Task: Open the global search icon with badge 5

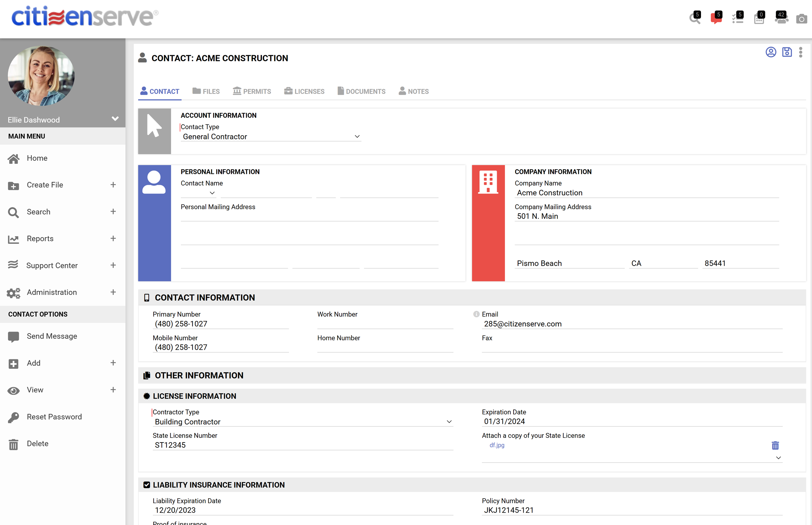Action: click(x=695, y=19)
